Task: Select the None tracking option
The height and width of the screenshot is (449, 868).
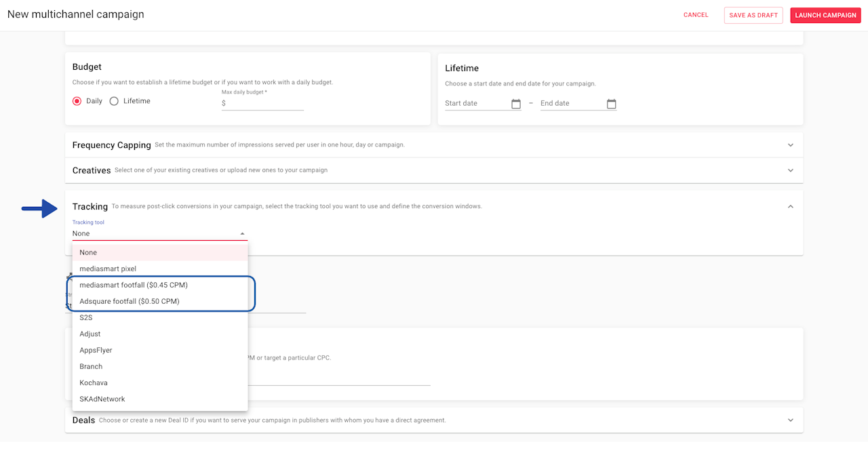Action: click(88, 252)
